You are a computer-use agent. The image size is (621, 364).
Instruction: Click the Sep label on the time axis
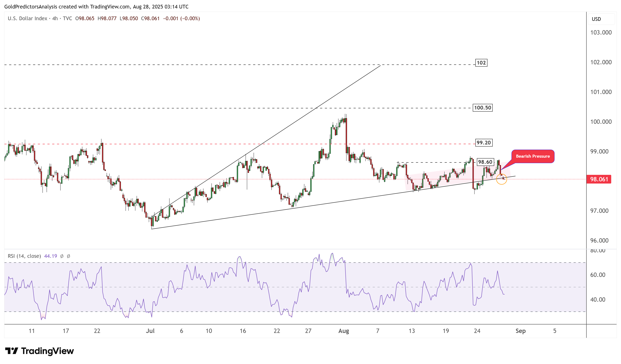521,331
